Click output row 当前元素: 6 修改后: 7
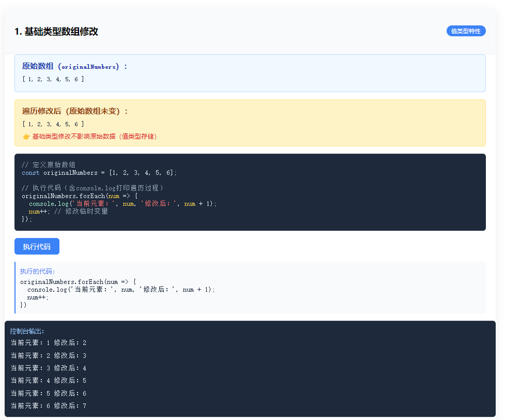This screenshot has width=505, height=420. [48, 406]
